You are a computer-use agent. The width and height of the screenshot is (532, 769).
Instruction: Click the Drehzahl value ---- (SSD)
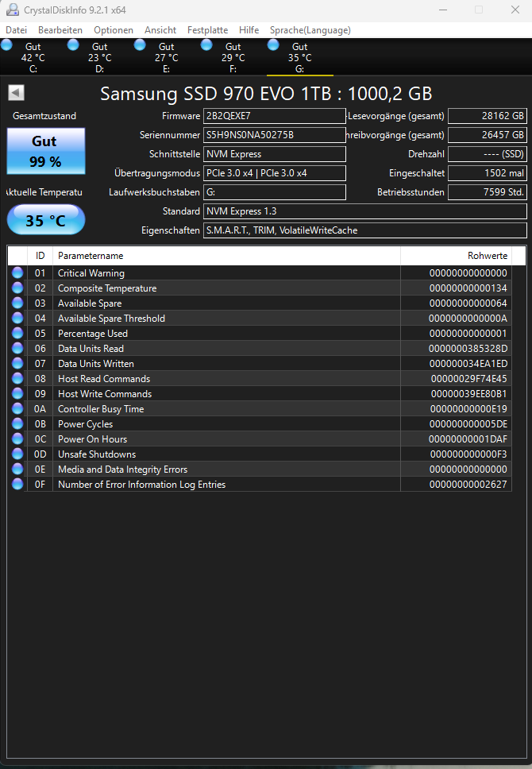pyautogui.click(x=488, y=154)
